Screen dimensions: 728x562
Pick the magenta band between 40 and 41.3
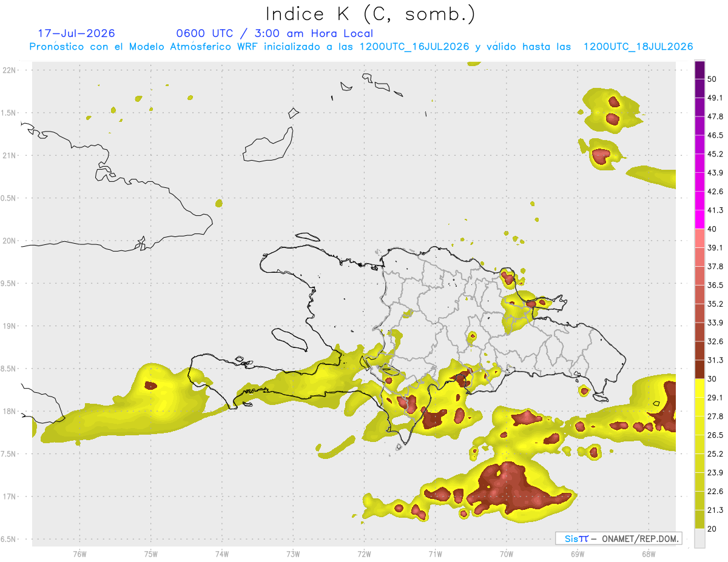click(699, 219)
